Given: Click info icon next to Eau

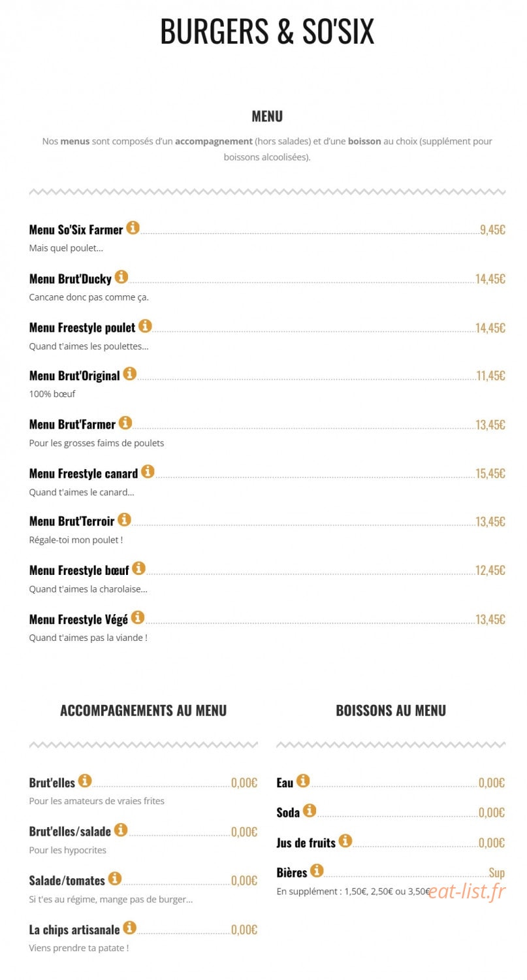Looking at the screenshot, I should [x=303, y=780].
